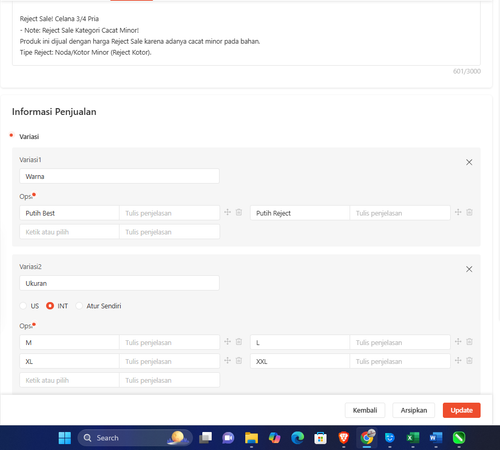Viewport: 500px width, 450px height.
Task: Click the size L option field
Action: 300,342
